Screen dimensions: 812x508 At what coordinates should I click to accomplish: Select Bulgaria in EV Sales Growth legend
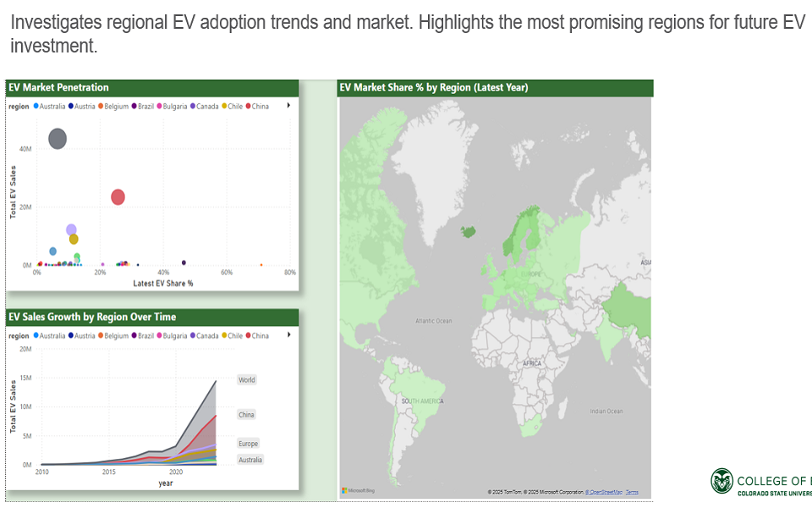[x=172, y=336]
